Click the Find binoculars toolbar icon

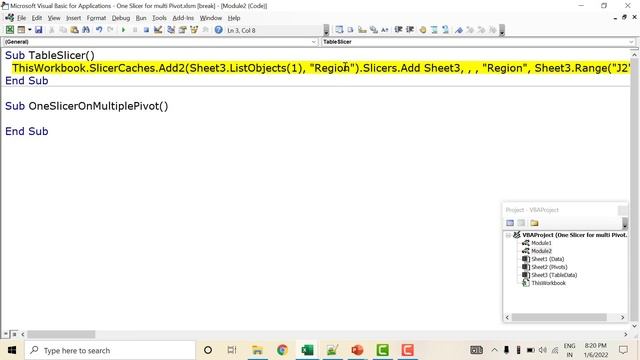(86, 30)
